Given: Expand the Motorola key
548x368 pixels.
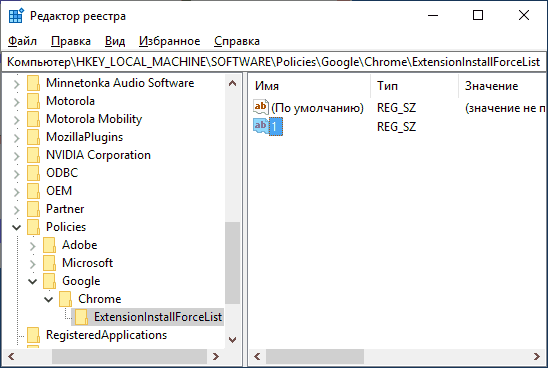Looking at the screenshot, I should click(x=16, y=102).
